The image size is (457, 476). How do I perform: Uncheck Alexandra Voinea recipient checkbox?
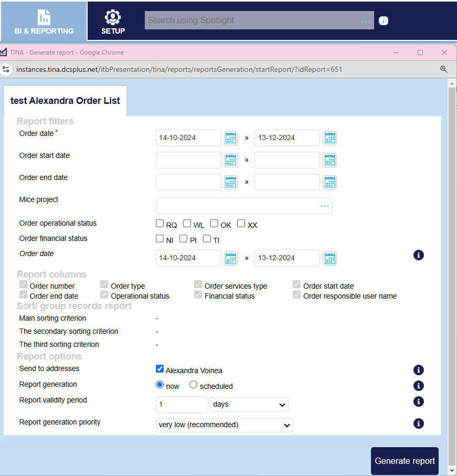[160, 369]
